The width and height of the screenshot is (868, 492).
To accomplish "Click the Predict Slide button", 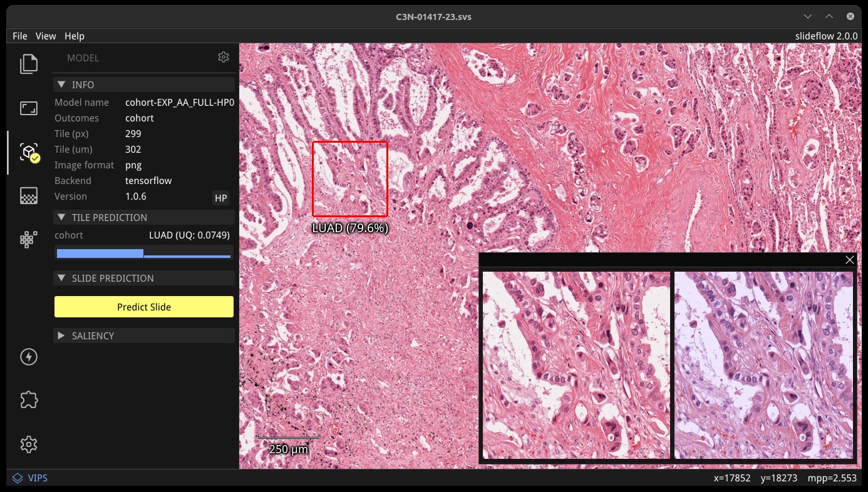I will [144, 307].
